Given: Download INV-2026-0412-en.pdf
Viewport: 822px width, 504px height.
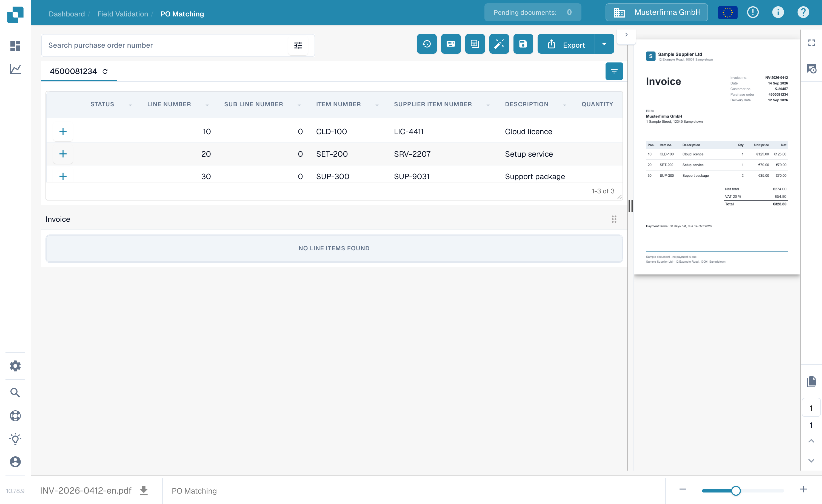Looking at the screenshot, I should (144, 490).
